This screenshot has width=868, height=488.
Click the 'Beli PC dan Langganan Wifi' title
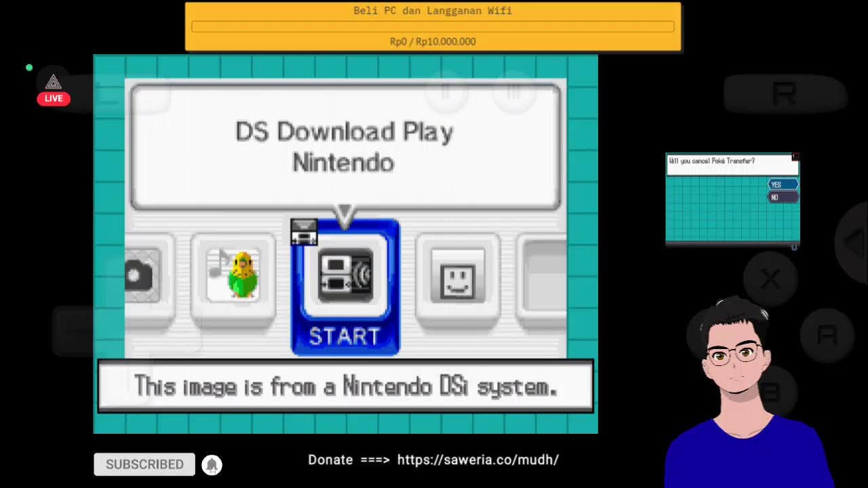[x=433, y=11]
